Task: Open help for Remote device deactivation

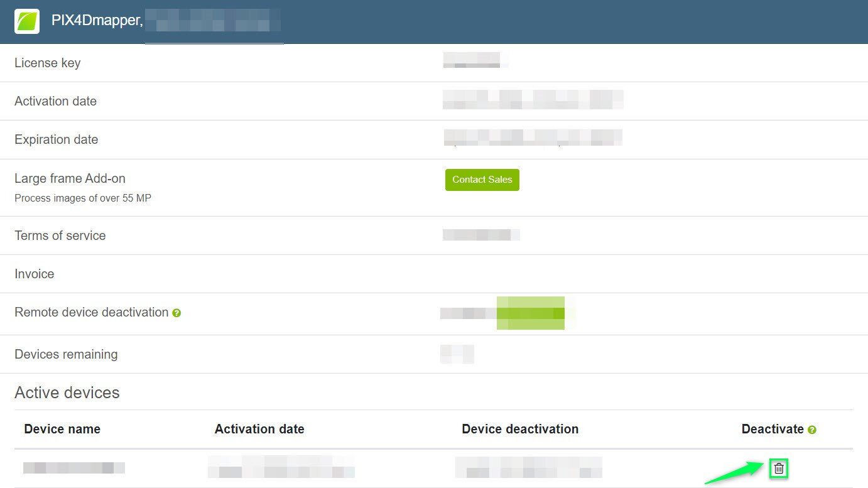Action: [x=176, y=313]
